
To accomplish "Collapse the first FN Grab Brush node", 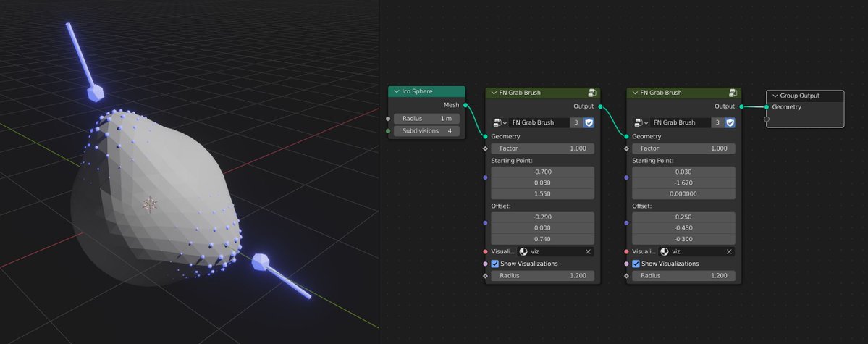I will click(x=494, y=93).
